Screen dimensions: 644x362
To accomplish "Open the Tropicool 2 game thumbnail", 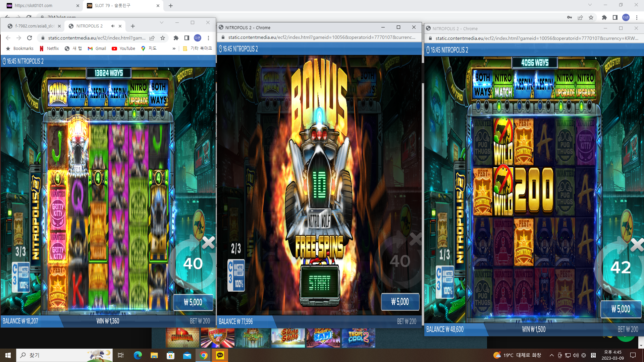I will (359, 338).
